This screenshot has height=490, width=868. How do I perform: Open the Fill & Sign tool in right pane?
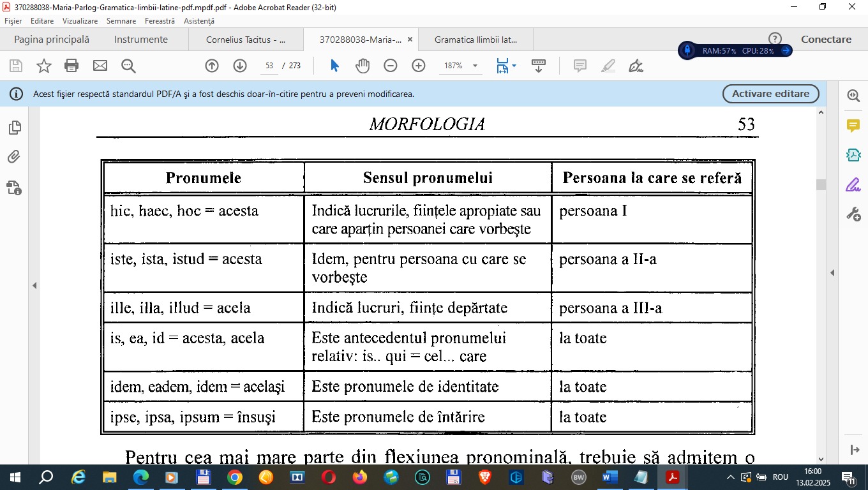[x=853, y=184]
